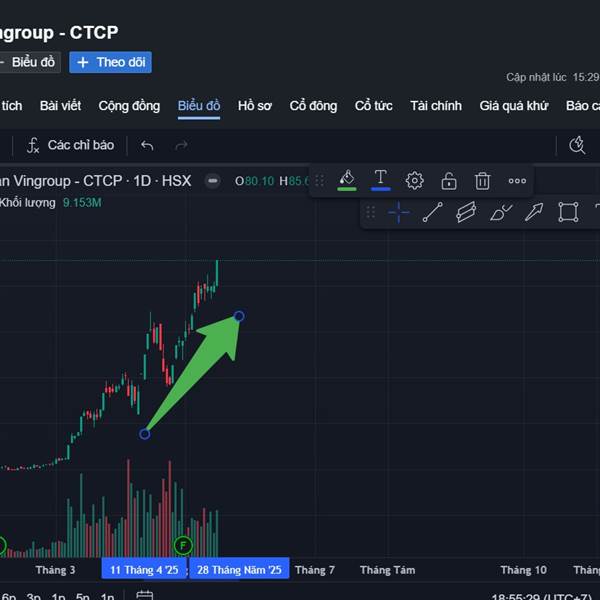Open more options three-dots menu
Viewport: 600px width, 600px height.
click(x=517, y=181)
